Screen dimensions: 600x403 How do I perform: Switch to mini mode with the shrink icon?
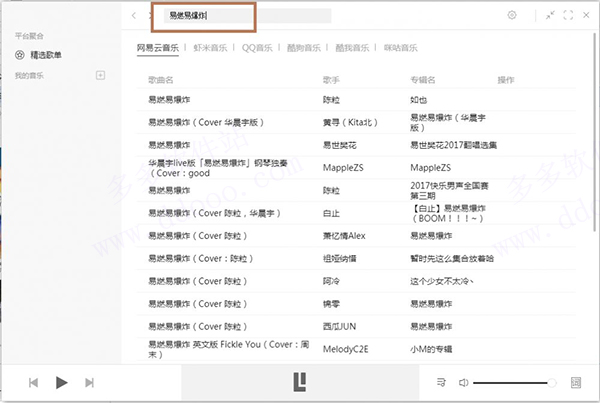click(x=550, y=15)
